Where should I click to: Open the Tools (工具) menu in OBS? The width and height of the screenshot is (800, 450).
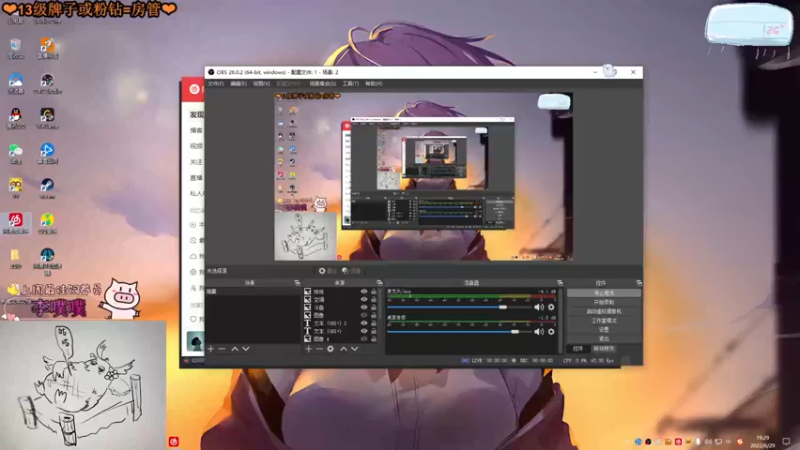click(351, 84)
